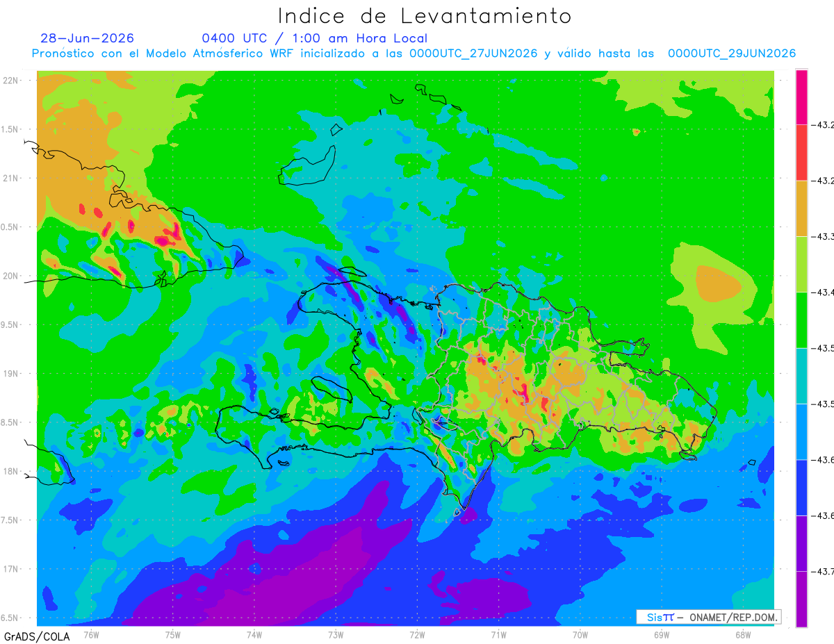Select the dark blue swatch in the color bar
The height and width of the screenshot is (644, 834).
pos(801,487)
